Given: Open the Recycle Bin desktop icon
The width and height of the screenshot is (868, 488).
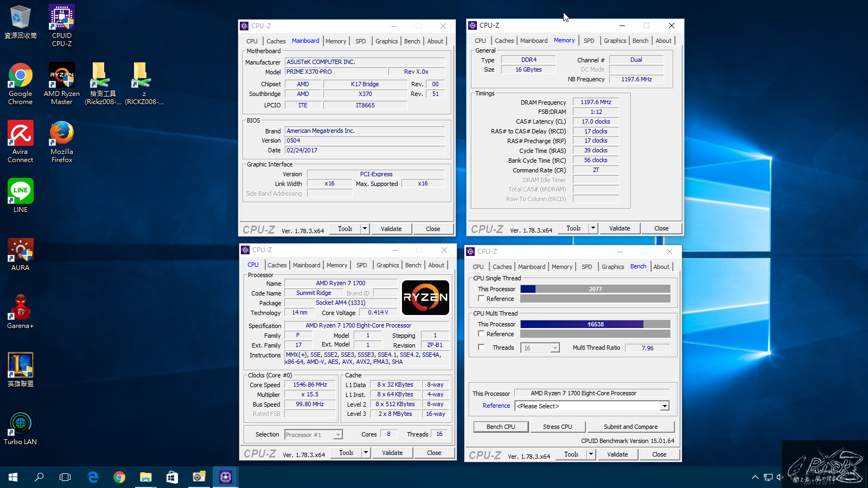Looking at the screenshot, I should click(21, 22).
